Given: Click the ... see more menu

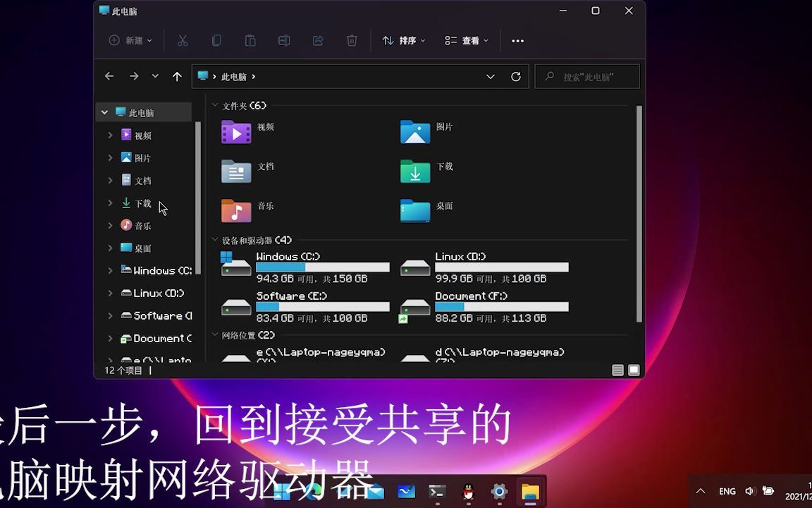Looking at the screenshot, I should [x=517, y=40].
